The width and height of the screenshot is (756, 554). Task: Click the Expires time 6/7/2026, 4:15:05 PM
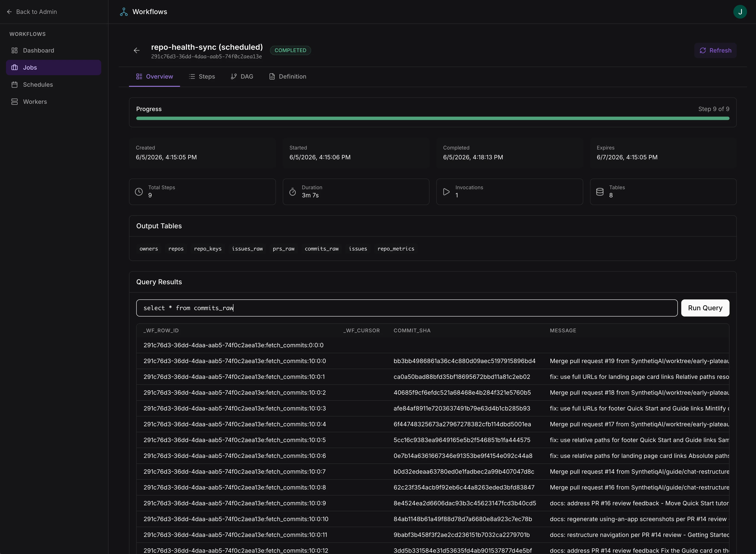[x=627, y=157]
